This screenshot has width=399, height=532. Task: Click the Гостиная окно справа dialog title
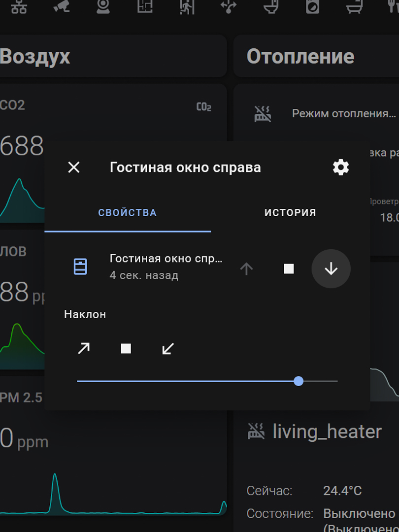185,167
